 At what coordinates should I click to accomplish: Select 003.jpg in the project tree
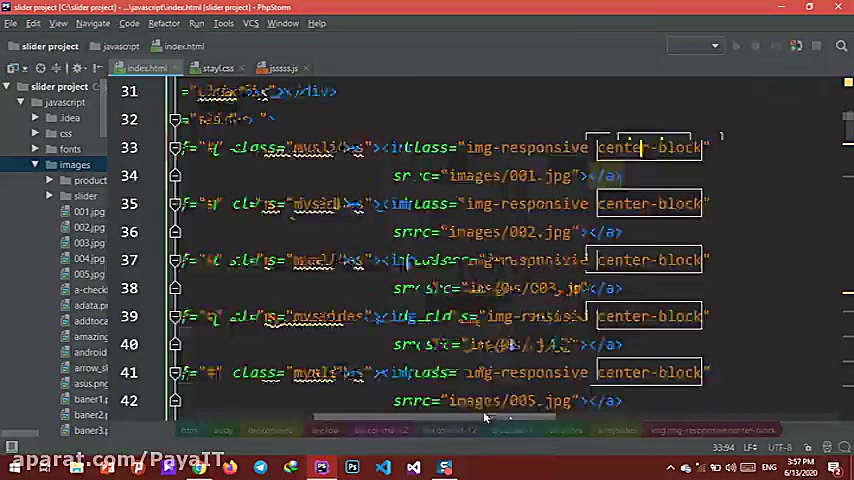pos(89,243)
